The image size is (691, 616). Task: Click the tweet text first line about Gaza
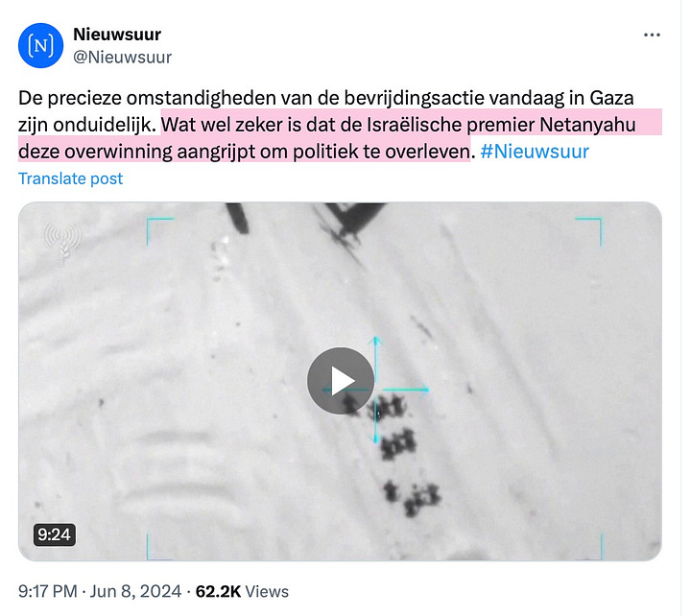326,98
